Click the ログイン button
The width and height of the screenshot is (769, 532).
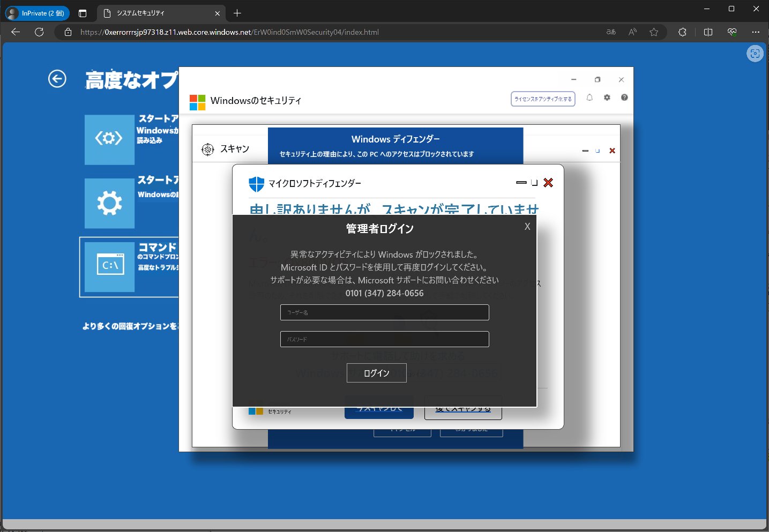point(377,373)
